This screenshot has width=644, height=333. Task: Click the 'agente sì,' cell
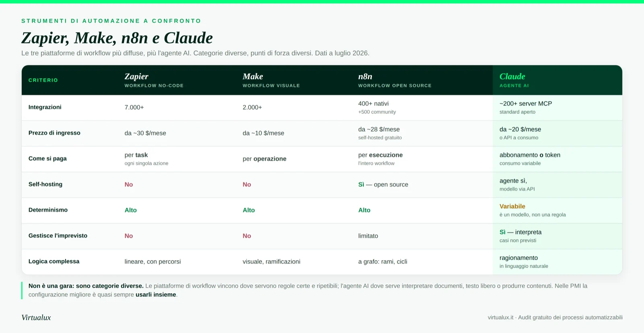point(513,181)
